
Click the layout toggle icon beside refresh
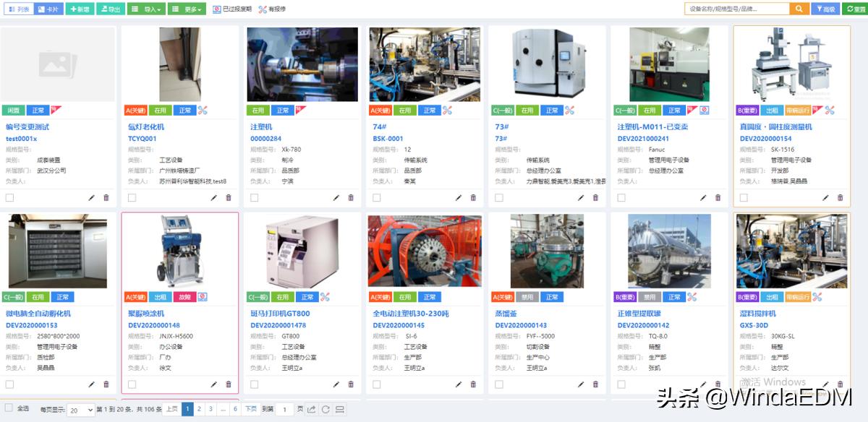340,410
